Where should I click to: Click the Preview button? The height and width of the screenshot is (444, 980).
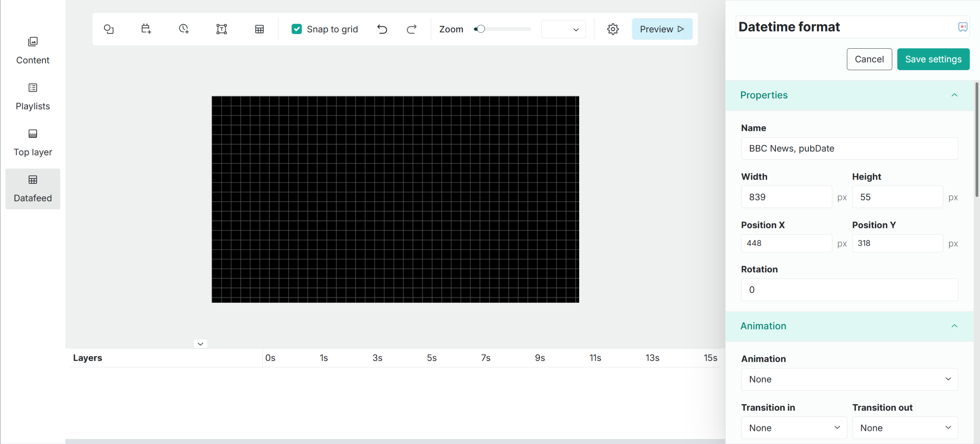[662, 29]
